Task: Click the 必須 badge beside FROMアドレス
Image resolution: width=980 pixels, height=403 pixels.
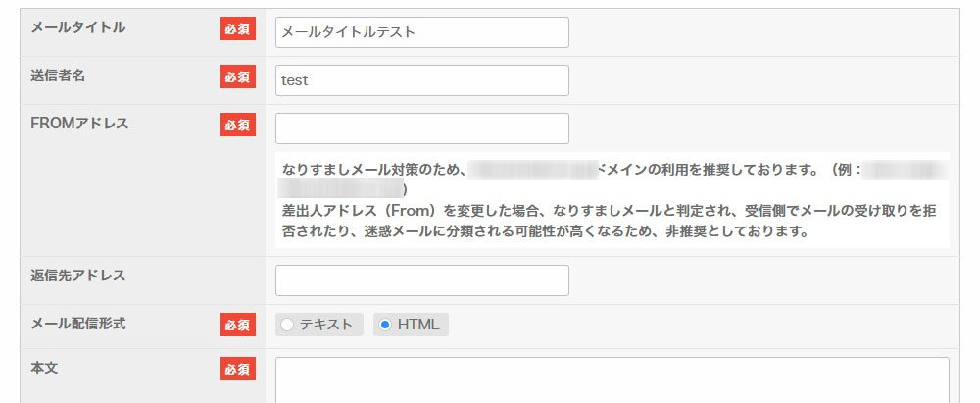Action: (237, 125)
